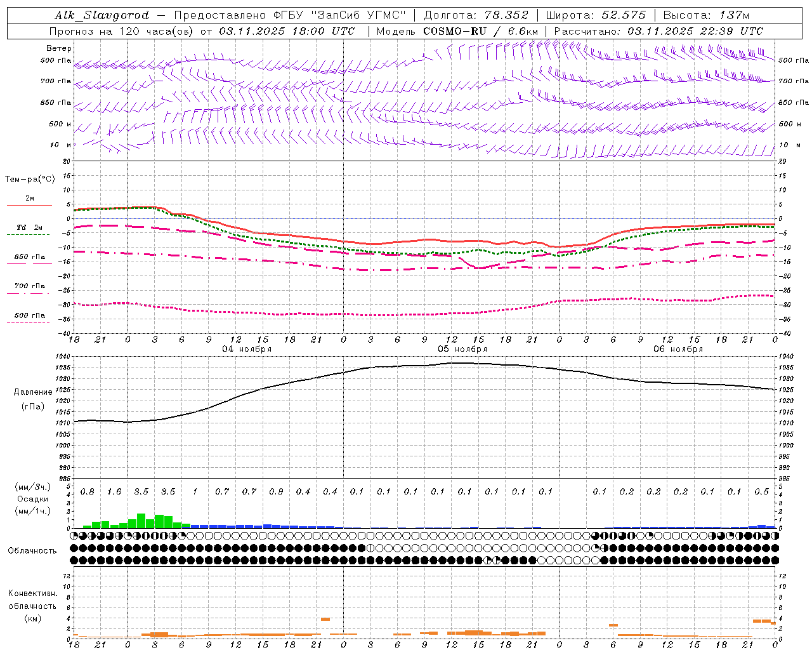Image resolution: width=812 pixels, height=650 pixels.
Task: Click the Td 2м legend entry
Action: click(29, 227)
